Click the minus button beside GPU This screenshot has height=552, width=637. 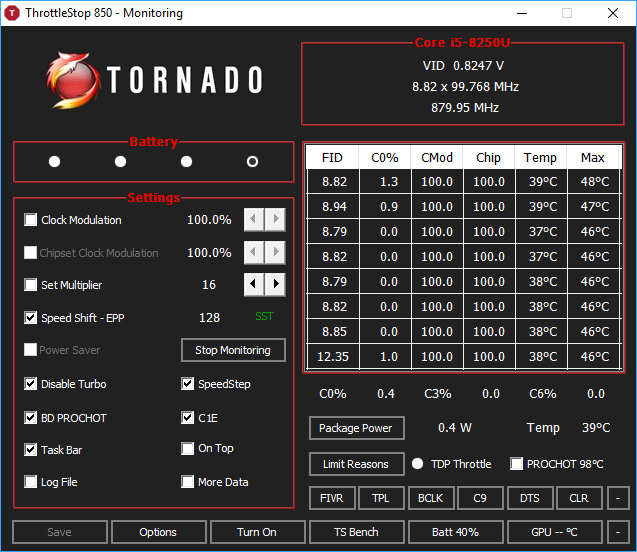point(618,532)
